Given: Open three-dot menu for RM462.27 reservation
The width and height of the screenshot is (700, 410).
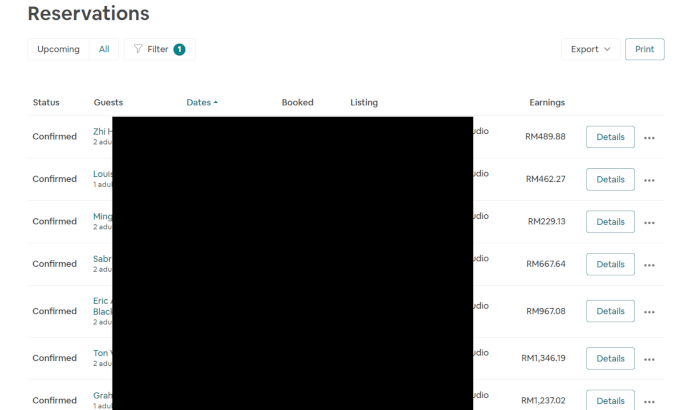Looking at the screenshot, I should tap(649, 180).
